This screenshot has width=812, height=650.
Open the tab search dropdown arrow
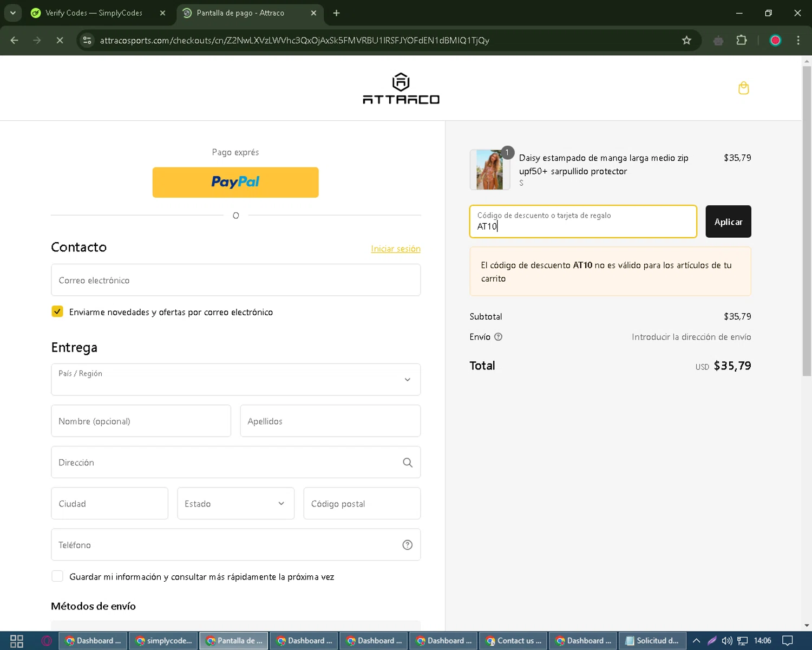[x=12, y=13]
